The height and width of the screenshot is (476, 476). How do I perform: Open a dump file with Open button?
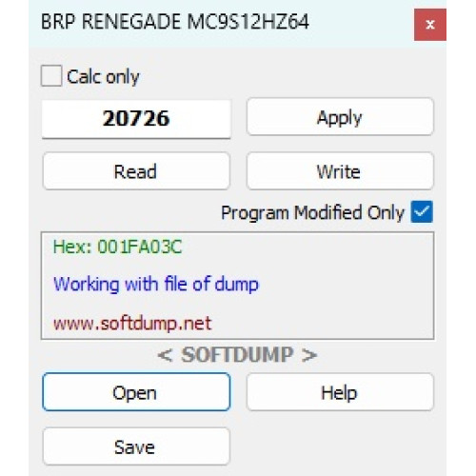136,392
